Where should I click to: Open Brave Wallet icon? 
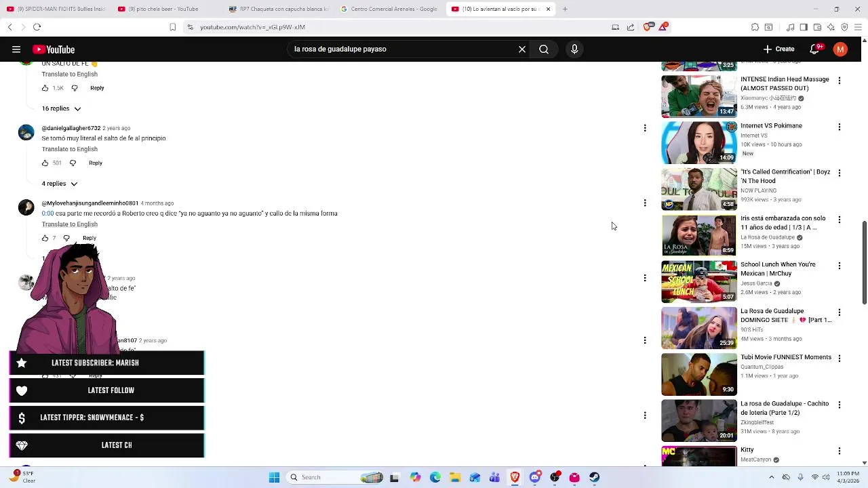tap(817, 27)
